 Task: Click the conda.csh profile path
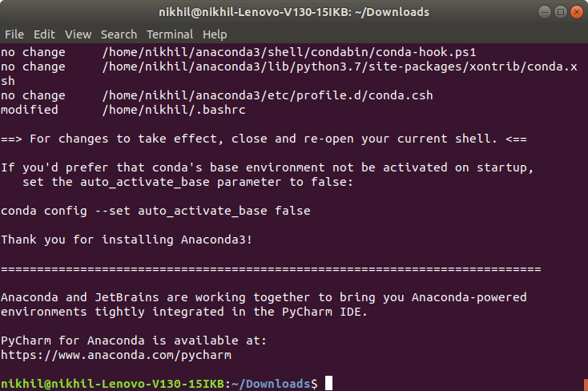click(x=268, y=95)
